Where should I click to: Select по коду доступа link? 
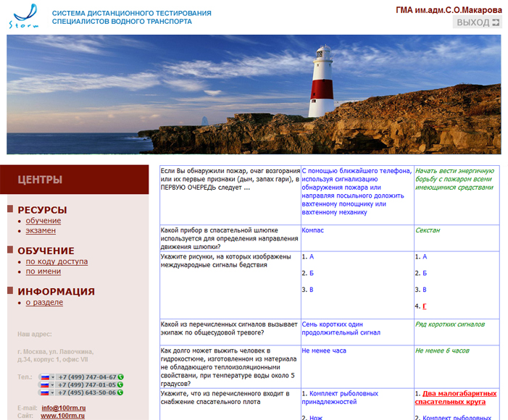point(57,261)
